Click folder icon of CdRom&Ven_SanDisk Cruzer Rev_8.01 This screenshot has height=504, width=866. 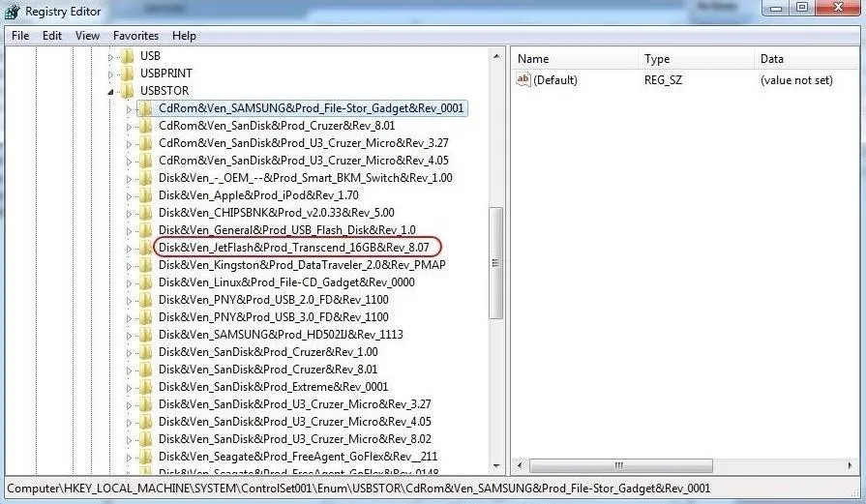(146, 126)
